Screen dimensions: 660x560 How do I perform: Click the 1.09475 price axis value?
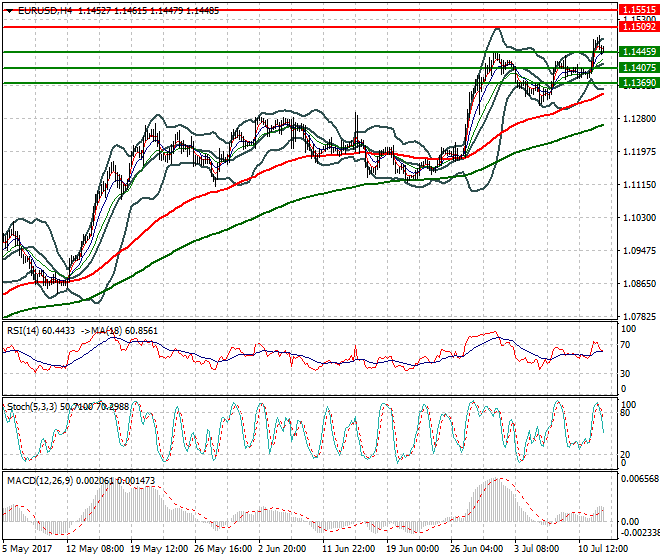pyautogui.click(x=639, y=251)
